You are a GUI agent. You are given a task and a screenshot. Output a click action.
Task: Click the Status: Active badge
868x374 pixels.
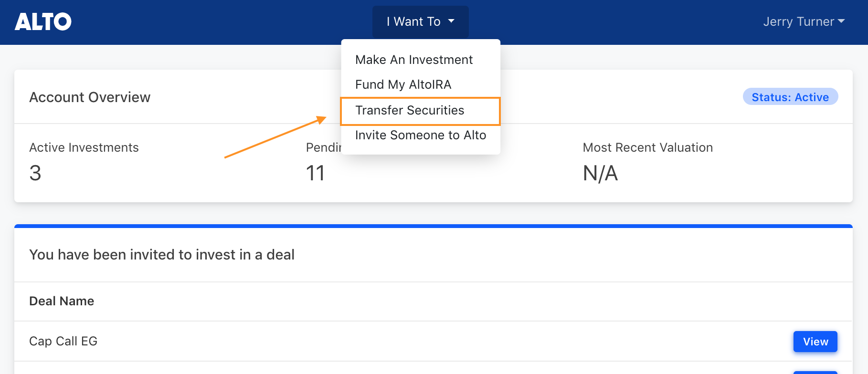click(x=790, y=97)
